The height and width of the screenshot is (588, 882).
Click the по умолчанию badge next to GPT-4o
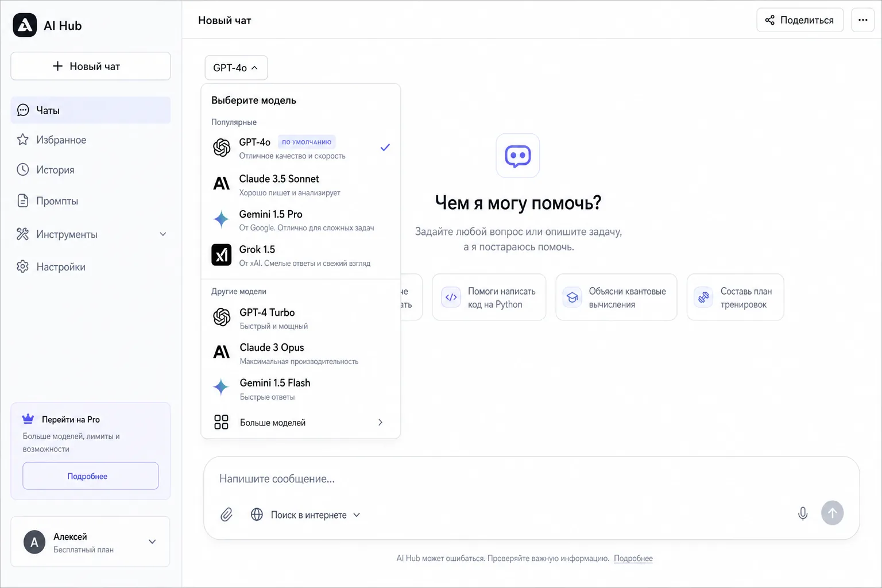307,142
